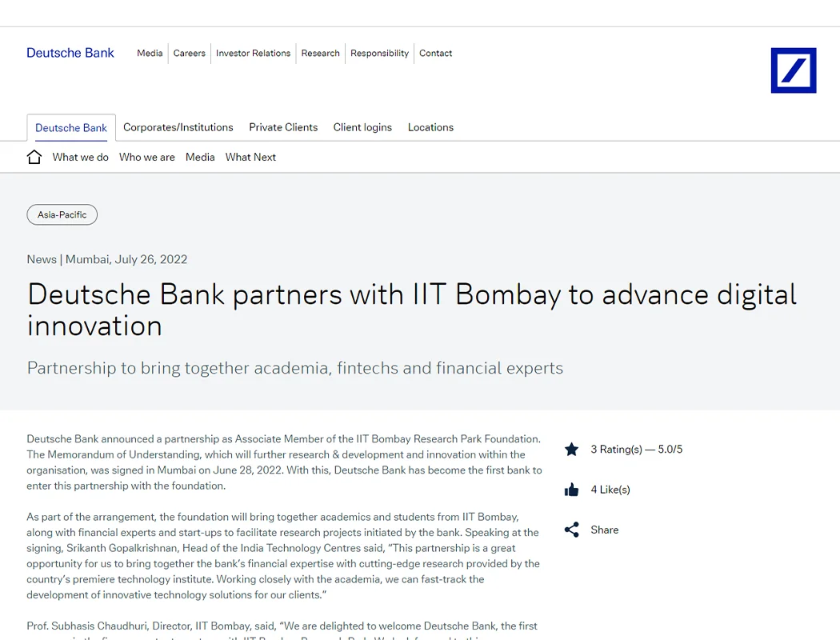Click the News | Mumbai, July 26, 2022 dateline
The height and width of the screenshot is (640, 840).
coord(107,259)
